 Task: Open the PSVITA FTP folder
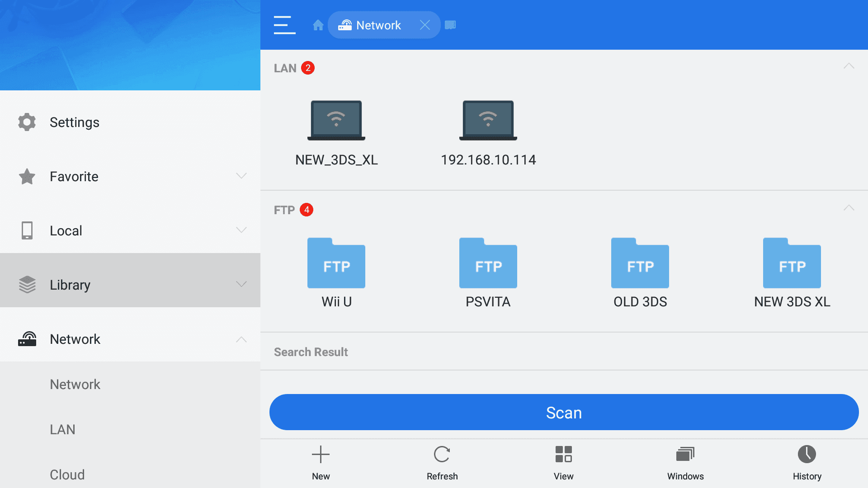tap(488, 273)
